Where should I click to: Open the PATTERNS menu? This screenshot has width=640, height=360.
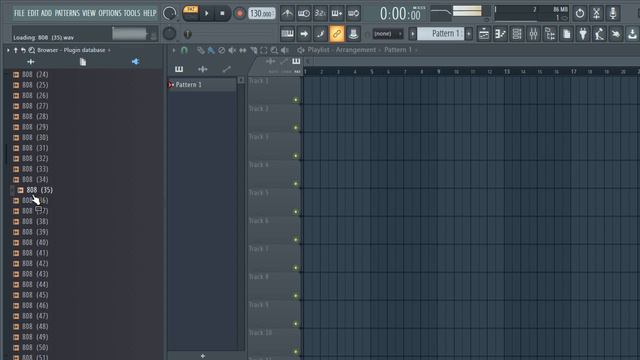(x=67, y=13)
